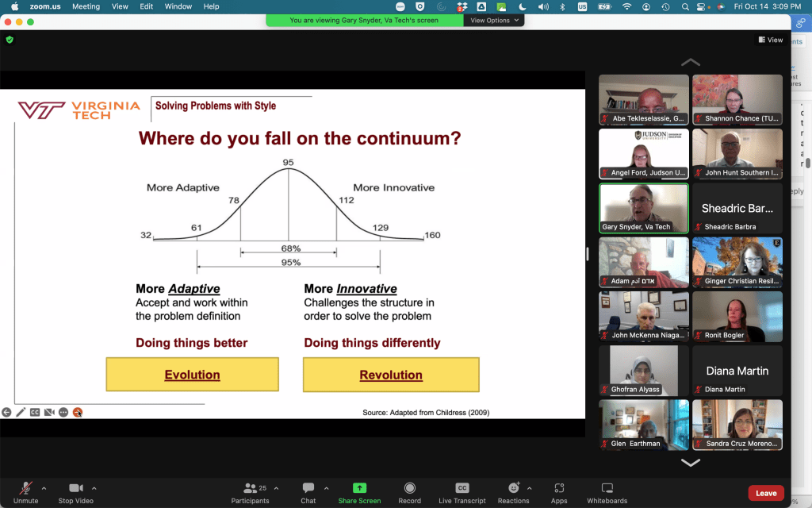
Task: Open the Zoom Apps icon
Action: coord(559,488)
